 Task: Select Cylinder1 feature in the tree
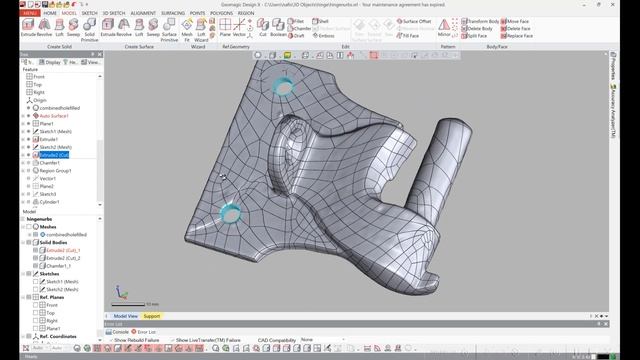pos(49,202)
